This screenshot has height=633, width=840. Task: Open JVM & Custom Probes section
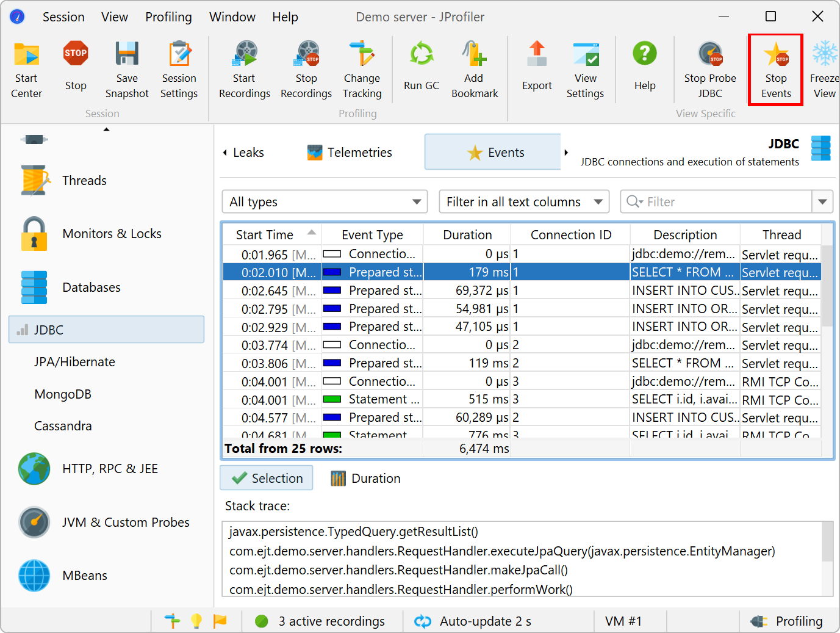pyautogui.click(x=104, y=523)
